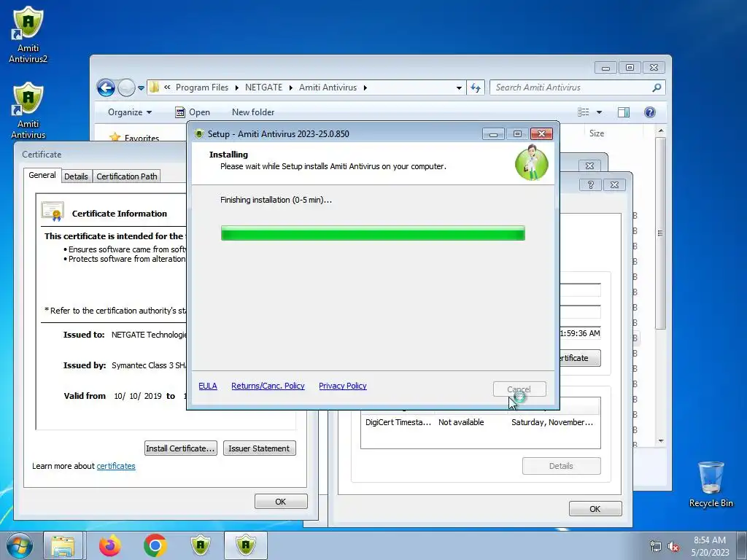This screenshot has width=747, height=560.
Task: Open the Organize menu dropdown
Action: pos(130,112)
